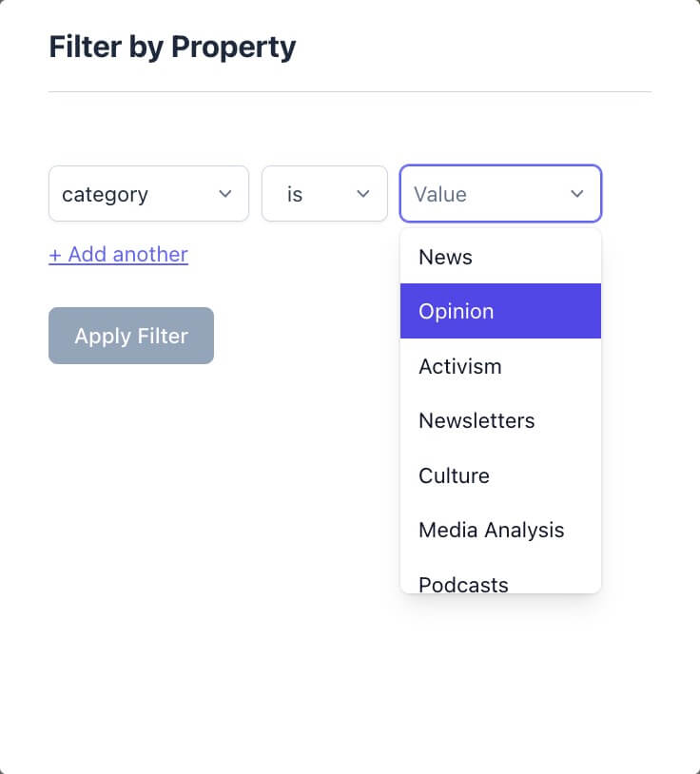700x774 pixels.
Task: Open the Value dropdown
Action: pyautogui.click(x=485, y=194)
